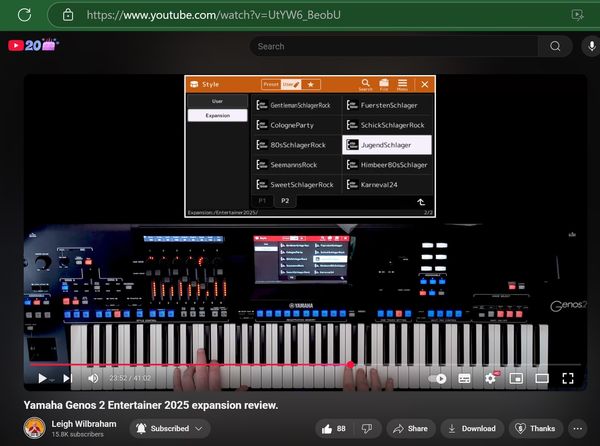This screenshot has width=600, height=446.
Task: Go to YouTube home via logo
Action: (x=33, y=45)
